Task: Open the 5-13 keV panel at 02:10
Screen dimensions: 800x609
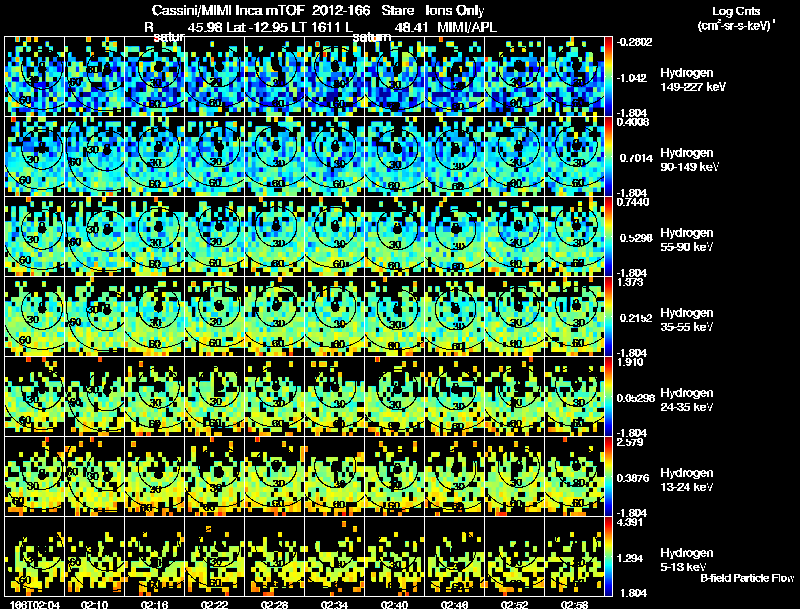Action: pos(94,556)
